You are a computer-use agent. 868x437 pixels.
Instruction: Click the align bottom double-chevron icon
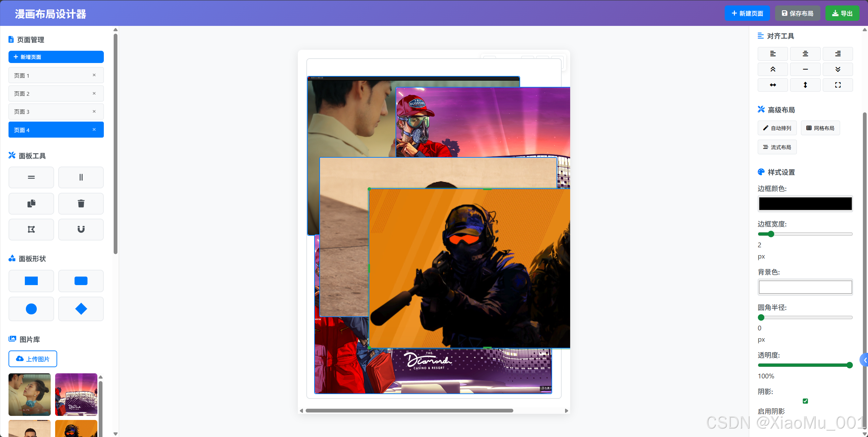pyautogui.click(x=838, y=69)
